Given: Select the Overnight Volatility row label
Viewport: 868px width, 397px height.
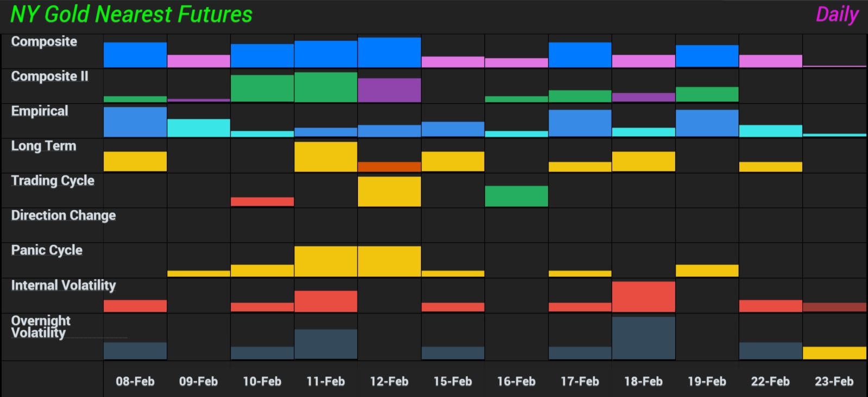Looking at the screenshot, I should point(41,326).
